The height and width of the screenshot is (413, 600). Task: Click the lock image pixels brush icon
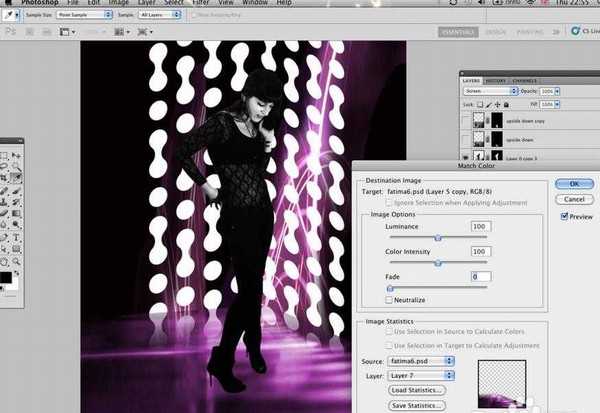pyautogui.click(x=491, y=104)
